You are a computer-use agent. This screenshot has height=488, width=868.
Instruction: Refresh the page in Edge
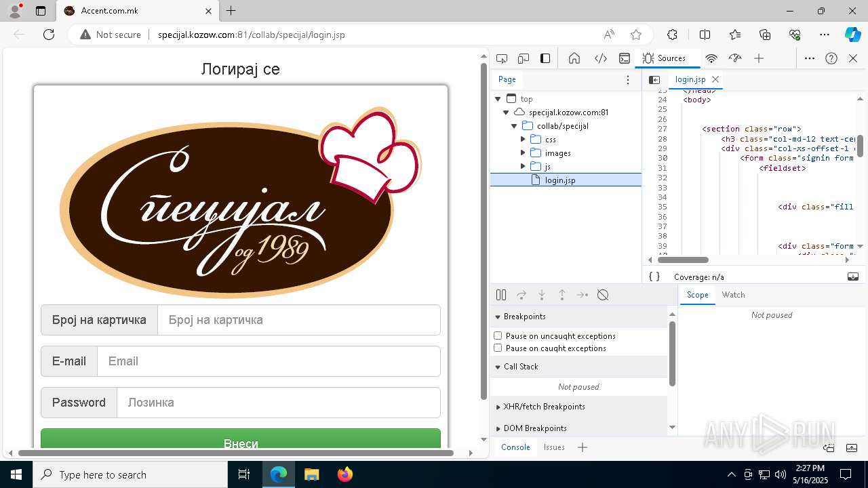tap(49, 35)
